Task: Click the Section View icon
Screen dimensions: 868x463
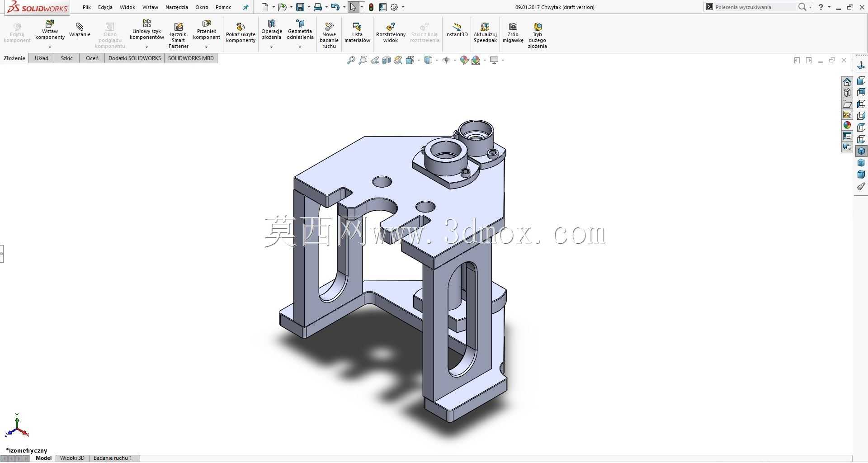Action: 387,60
